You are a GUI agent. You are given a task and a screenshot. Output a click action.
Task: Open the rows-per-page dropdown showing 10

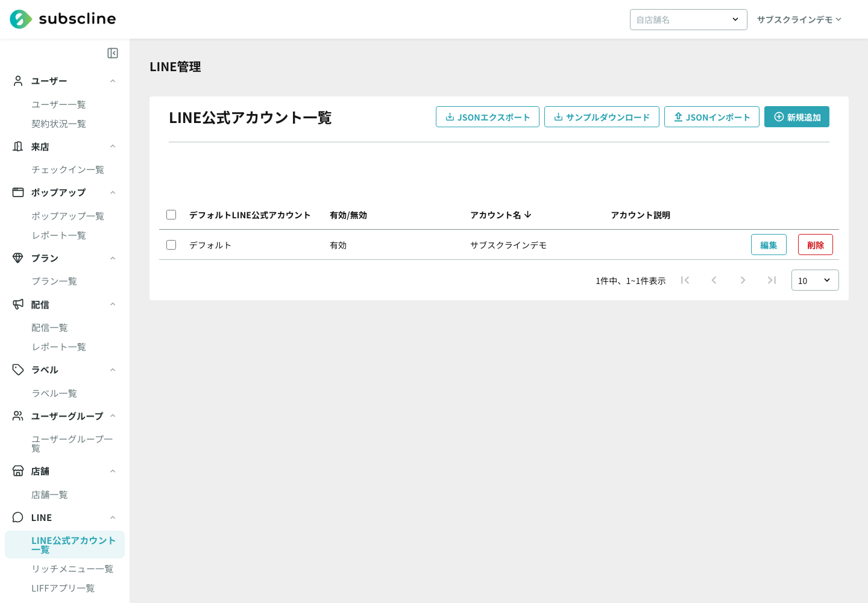coord(815,280)
